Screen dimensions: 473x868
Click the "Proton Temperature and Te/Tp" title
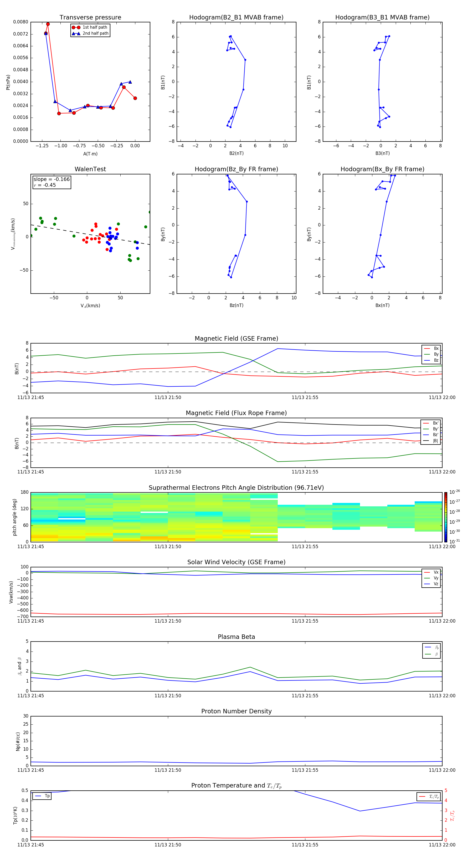(x=236, y=786)
